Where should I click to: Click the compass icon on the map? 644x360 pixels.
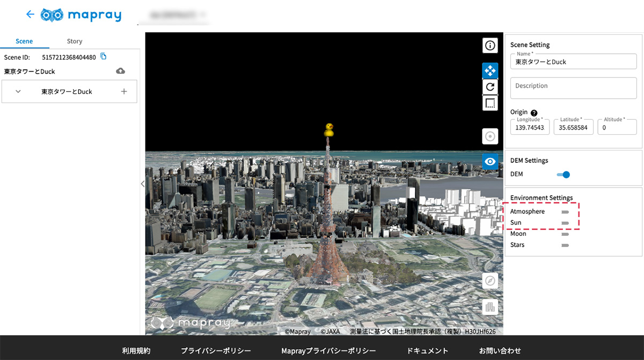pyautogui.click(x=490, y=280)
